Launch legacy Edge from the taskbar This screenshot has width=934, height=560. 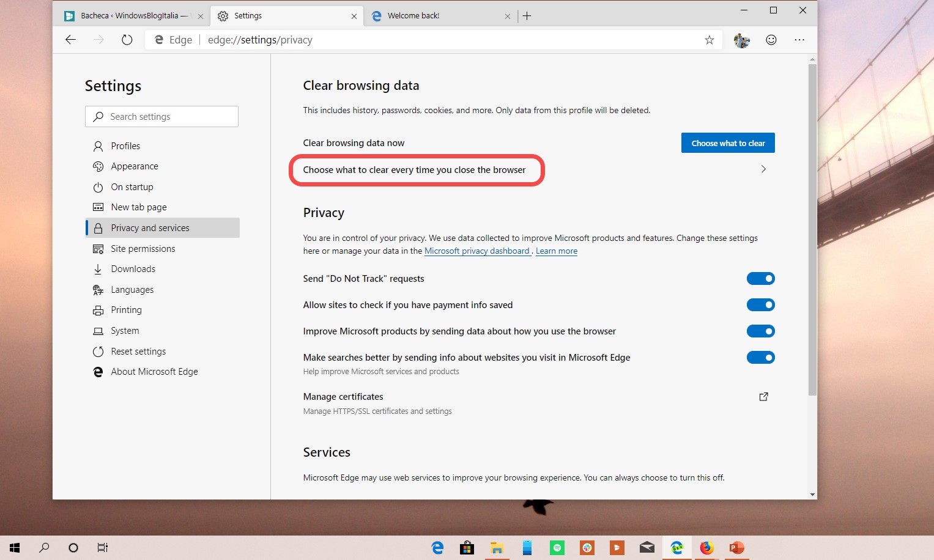tap(437, 548)
